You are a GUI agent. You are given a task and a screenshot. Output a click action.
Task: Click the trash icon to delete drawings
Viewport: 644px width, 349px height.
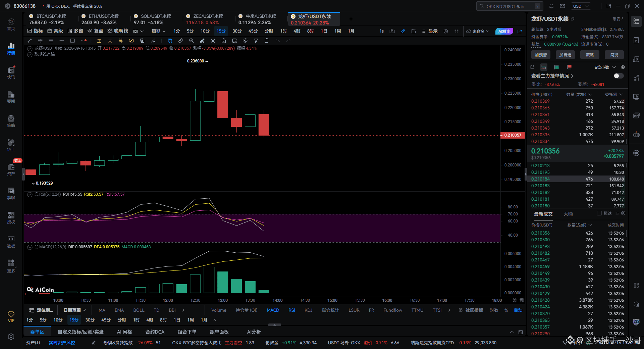coord(267,41)
